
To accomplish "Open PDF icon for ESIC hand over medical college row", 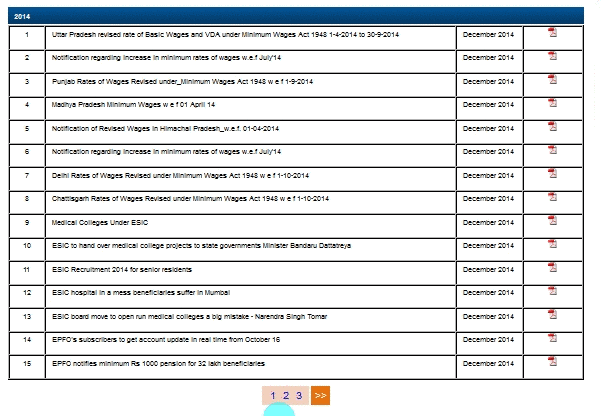I will click(552, 244).
